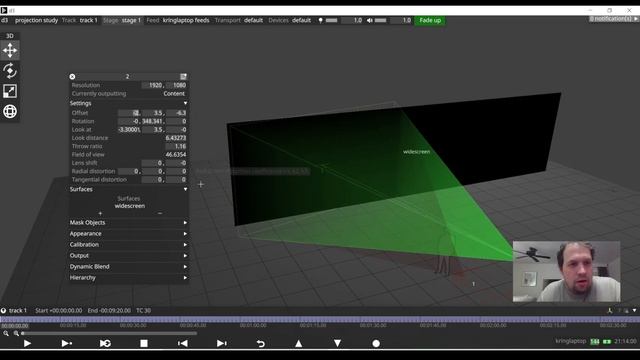The image size is (640, 360).
Task: Select the move tool in the 3D toolbar
Action: tap(10, 50)
